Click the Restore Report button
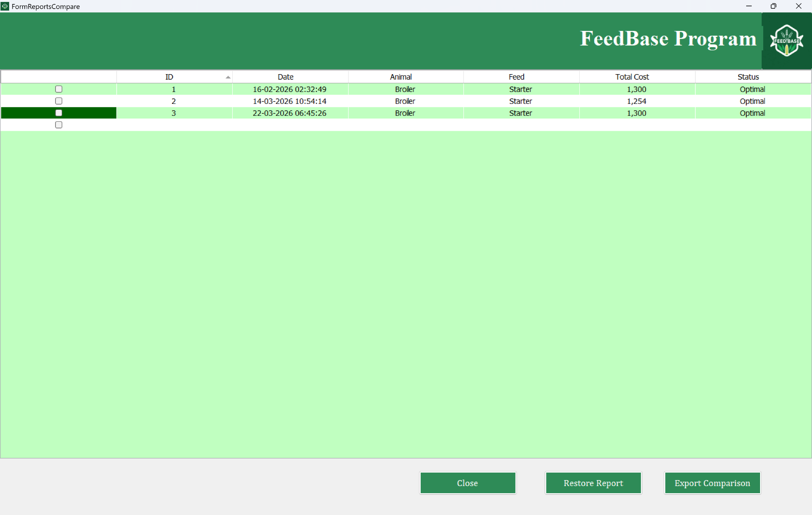The width and height of the screenshot is (812, 515). tap(593, 483)
